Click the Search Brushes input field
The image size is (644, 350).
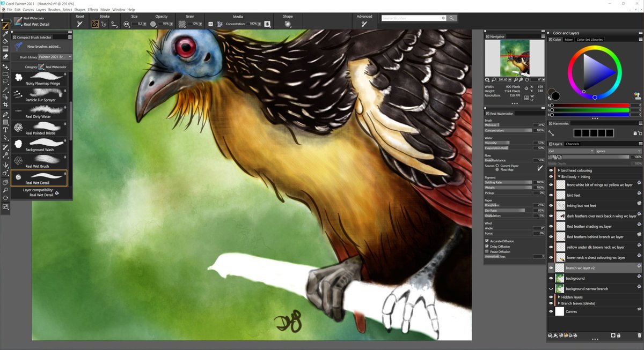(x=414, y=18)
